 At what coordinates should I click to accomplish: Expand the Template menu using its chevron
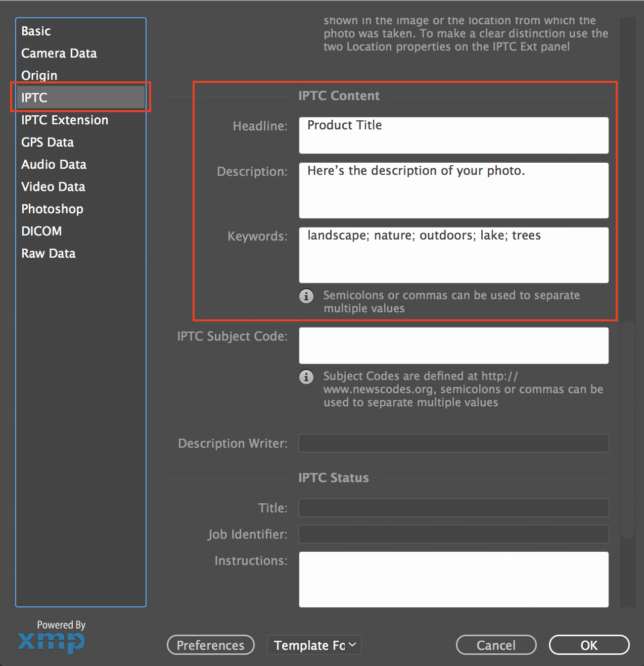[x=351, y=645]
